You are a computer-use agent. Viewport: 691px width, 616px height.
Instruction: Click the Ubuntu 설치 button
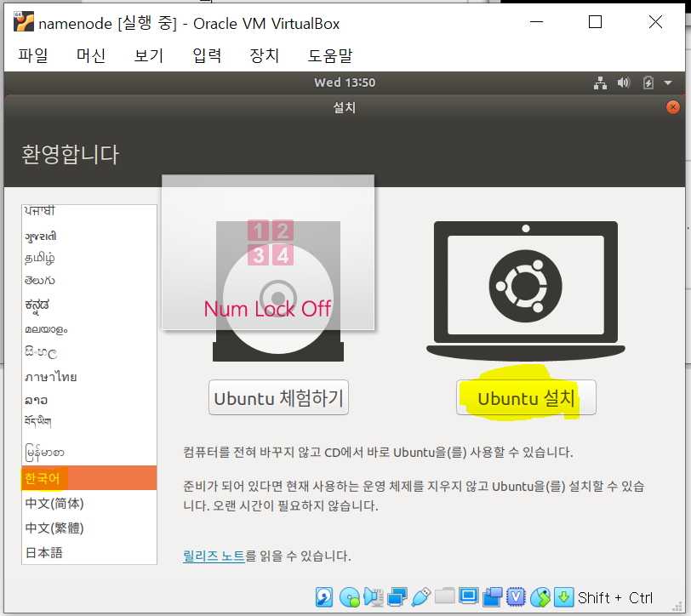click(526, 397)
